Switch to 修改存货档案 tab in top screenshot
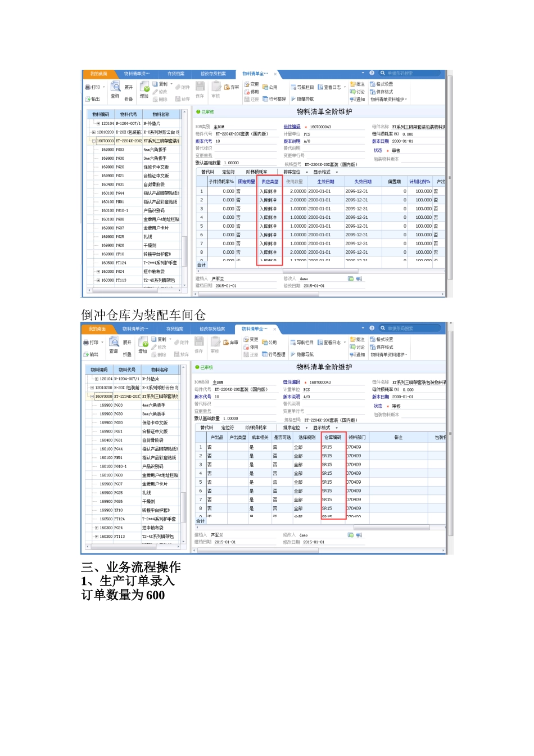Screen dimensions: 534x756 [x=214, y=74]
